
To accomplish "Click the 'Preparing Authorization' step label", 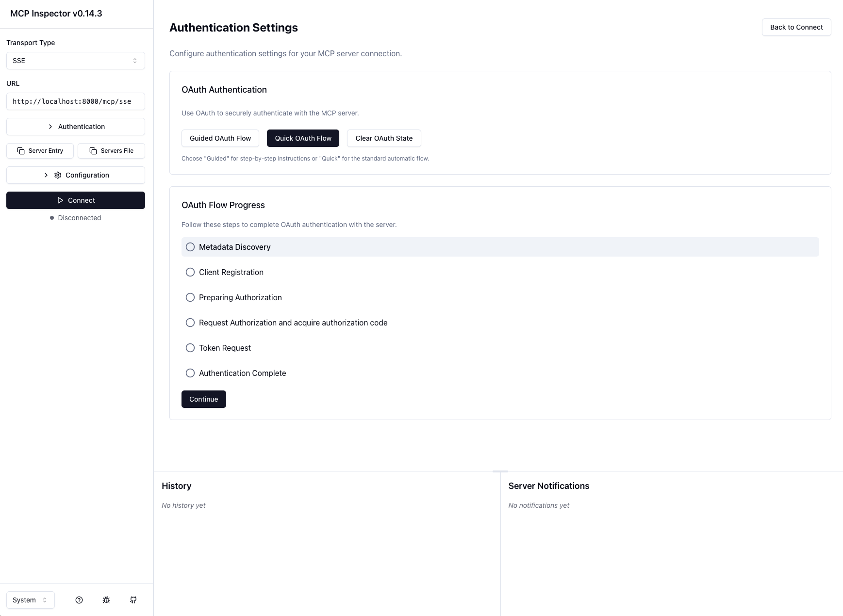I will tap(240, 297).
